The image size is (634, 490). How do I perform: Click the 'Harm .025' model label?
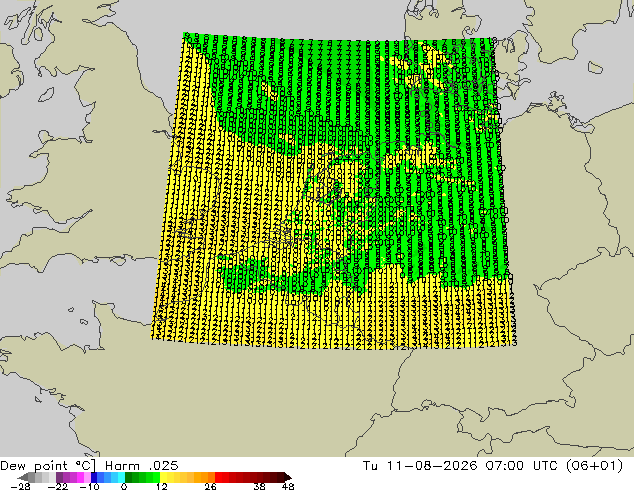point(142,466)
